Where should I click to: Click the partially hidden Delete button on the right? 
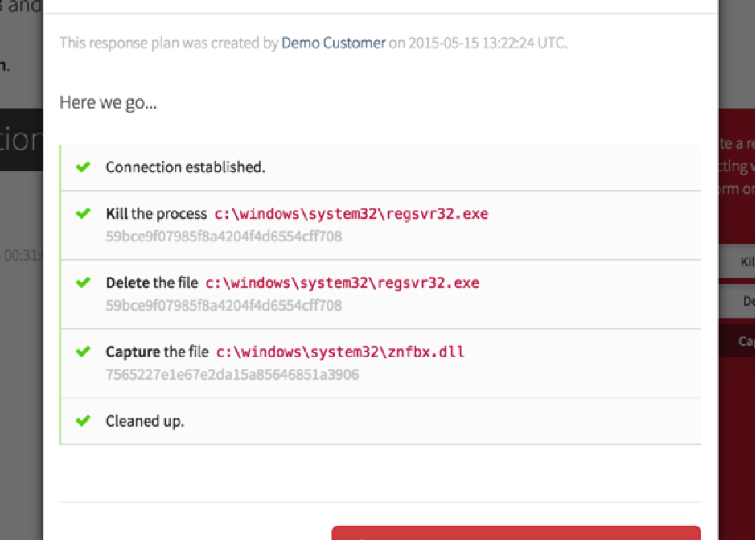(x=748, y=301)
